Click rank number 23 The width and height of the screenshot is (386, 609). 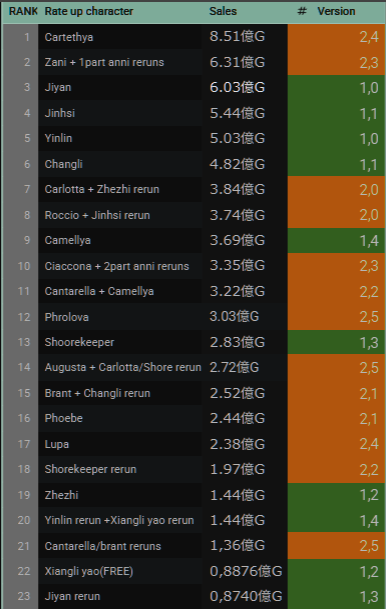click(x=24, y=596)
